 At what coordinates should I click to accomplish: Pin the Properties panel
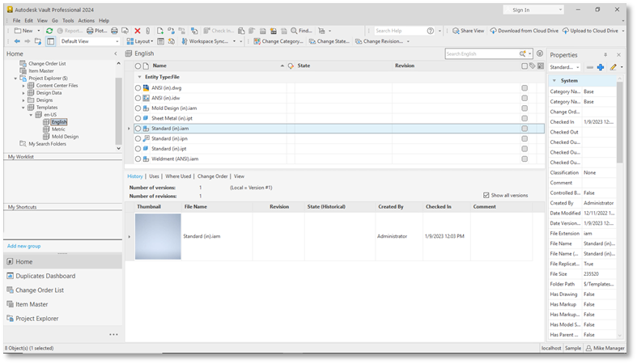click(605, 55)
